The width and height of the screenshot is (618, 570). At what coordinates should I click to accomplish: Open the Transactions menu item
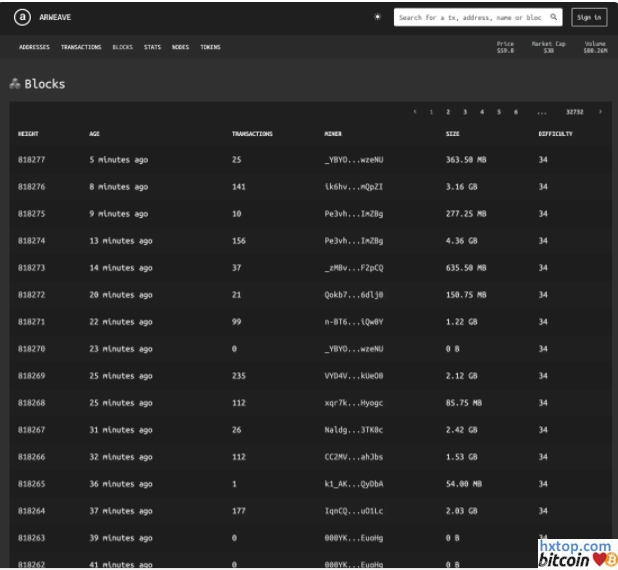coord(81,47)
